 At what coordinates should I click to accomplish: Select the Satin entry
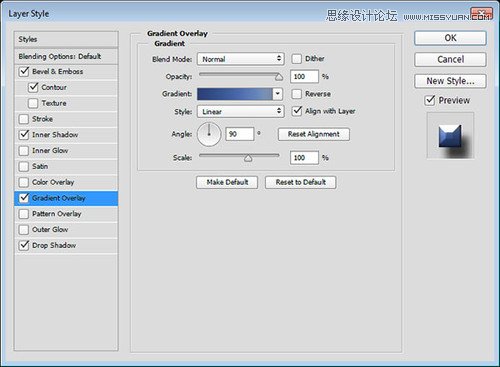point(40,166)
